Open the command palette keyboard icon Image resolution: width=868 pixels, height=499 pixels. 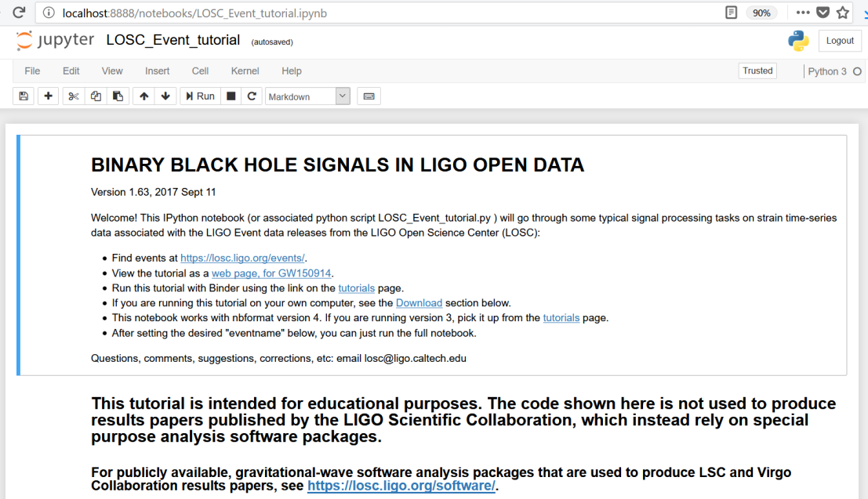tap(369, 96)
